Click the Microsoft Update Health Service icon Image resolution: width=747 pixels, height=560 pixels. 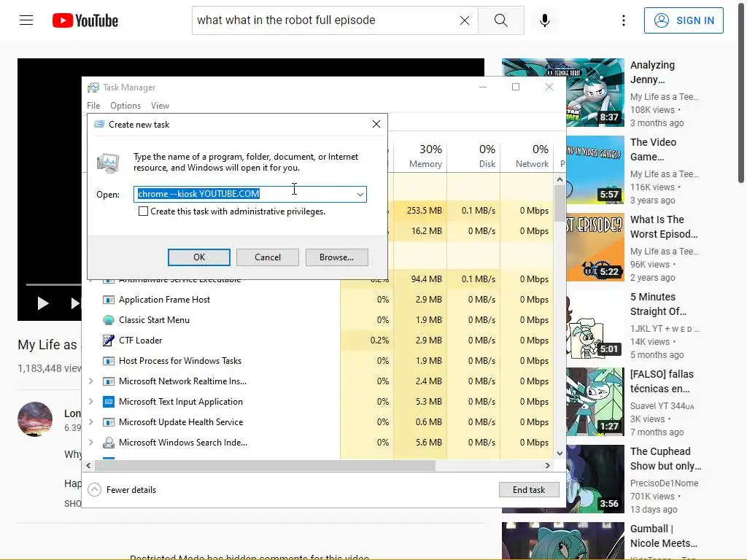pos(109,422)
